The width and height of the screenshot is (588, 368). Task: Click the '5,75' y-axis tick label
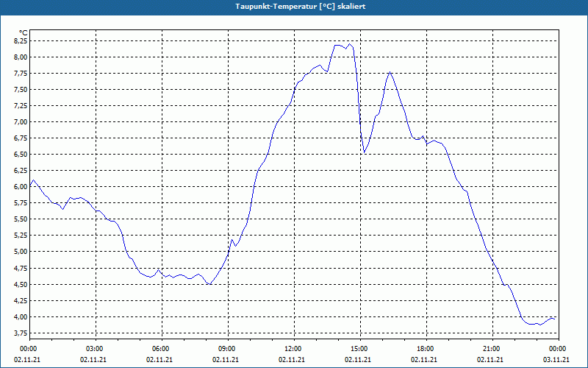point(21,203)
